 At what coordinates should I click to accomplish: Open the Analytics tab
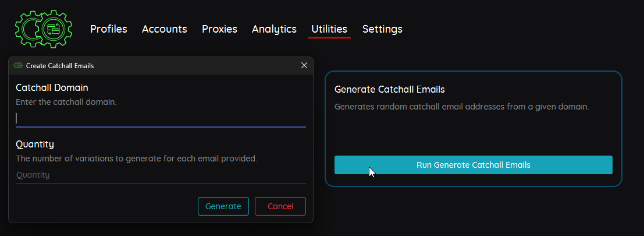click(x=274, y=29)
